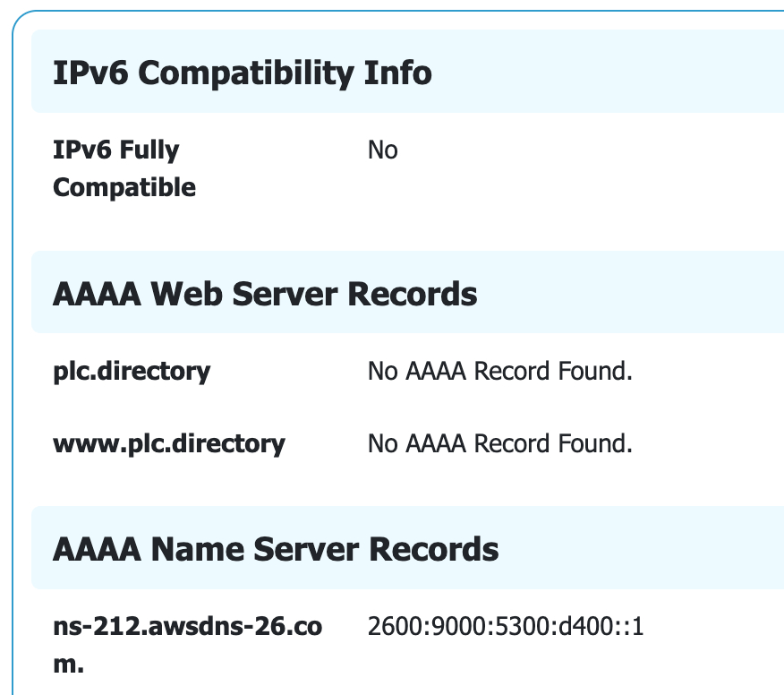Screen dimensions: 784x695
Task: Click the word "Compatible" under "IPv6 Fully"
Action: coord(124,188)
